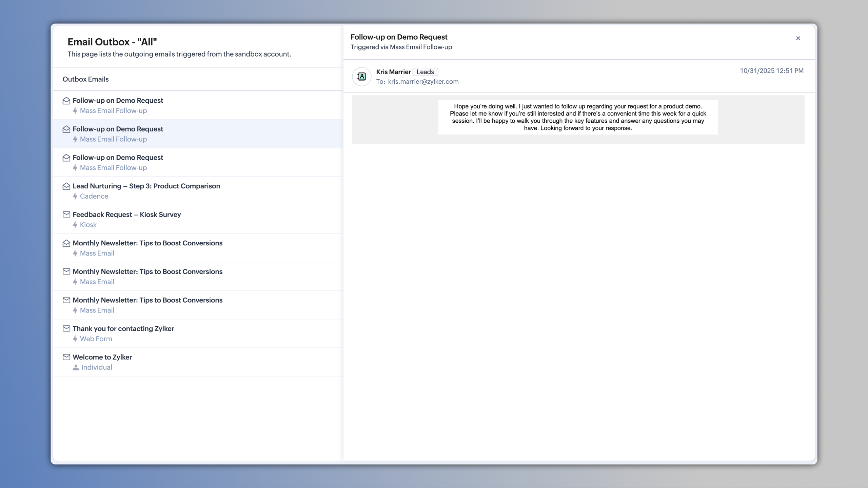The width and height of the screenshot is (868, 488).
Task: Click the Outbox Emails list header
Action: (85, 79)
